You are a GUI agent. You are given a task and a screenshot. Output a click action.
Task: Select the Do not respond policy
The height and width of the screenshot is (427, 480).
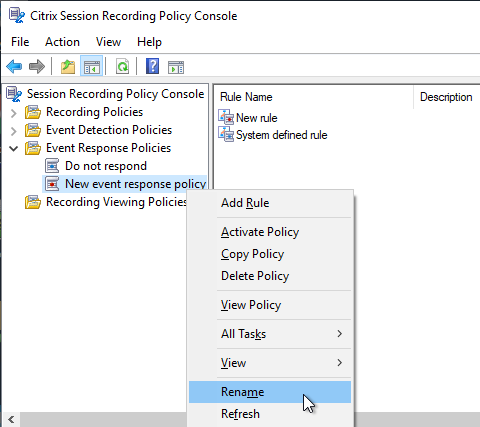(x=106, y=166)
